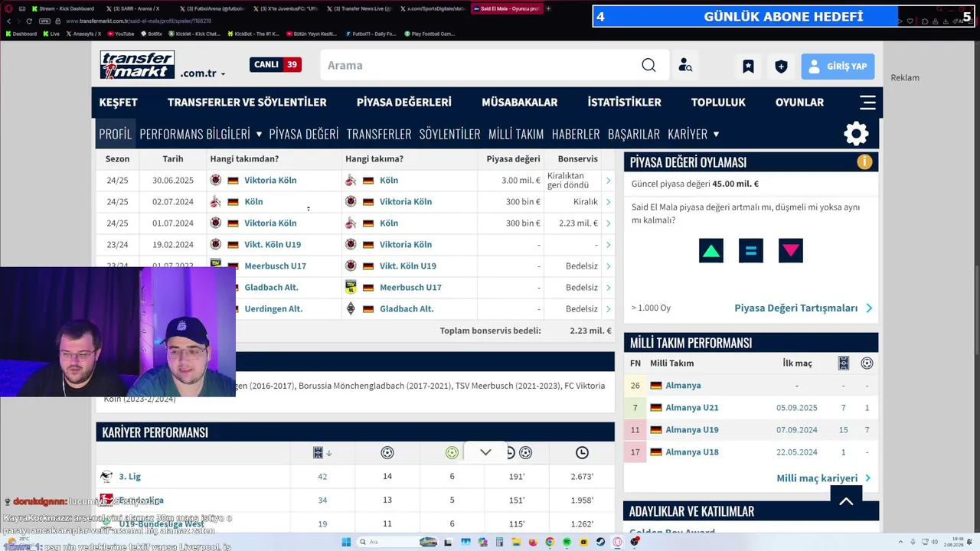Open Uerdingen Alt. club link

pos(273,309)
